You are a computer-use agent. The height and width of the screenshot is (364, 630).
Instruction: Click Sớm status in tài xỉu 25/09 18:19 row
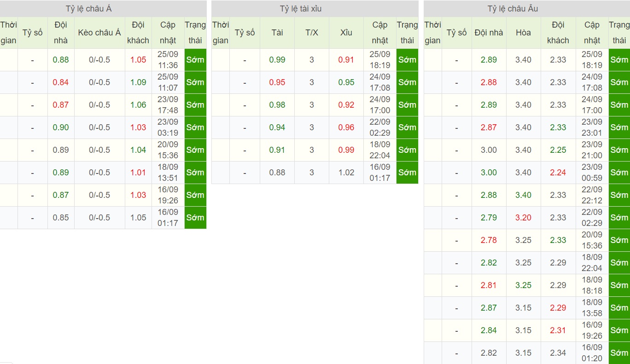point(408,60)
